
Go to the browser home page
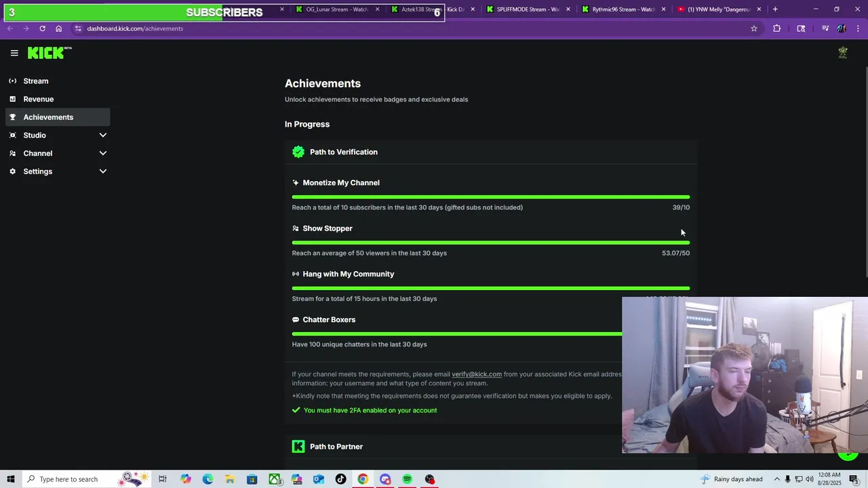tap(59, 28)
